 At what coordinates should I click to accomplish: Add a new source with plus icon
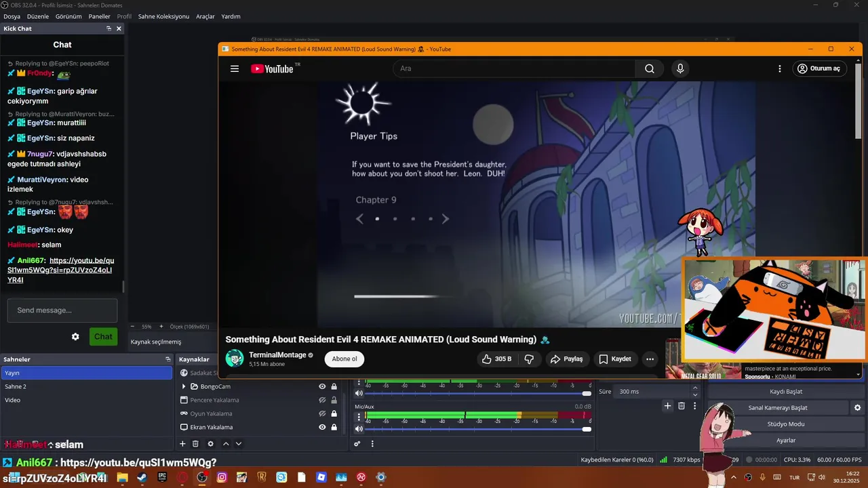(x=182, y=444)
